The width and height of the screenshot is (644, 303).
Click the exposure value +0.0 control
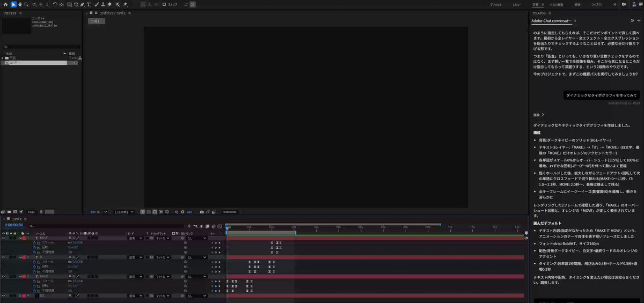click(189, 212)
